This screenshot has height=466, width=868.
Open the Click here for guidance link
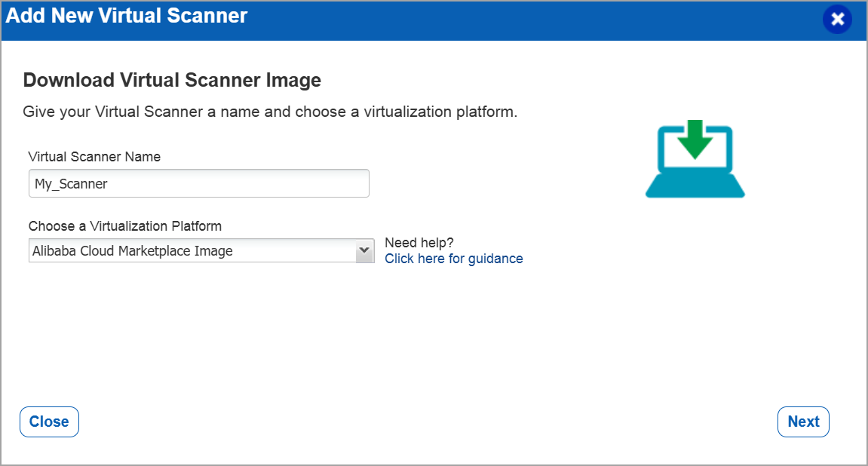pos(453,258)
